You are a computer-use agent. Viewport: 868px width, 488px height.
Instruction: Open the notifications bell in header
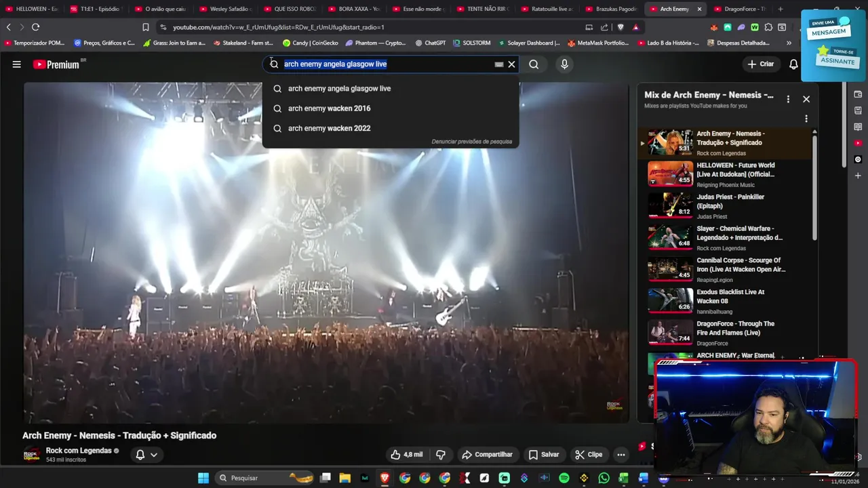[793, 64]
